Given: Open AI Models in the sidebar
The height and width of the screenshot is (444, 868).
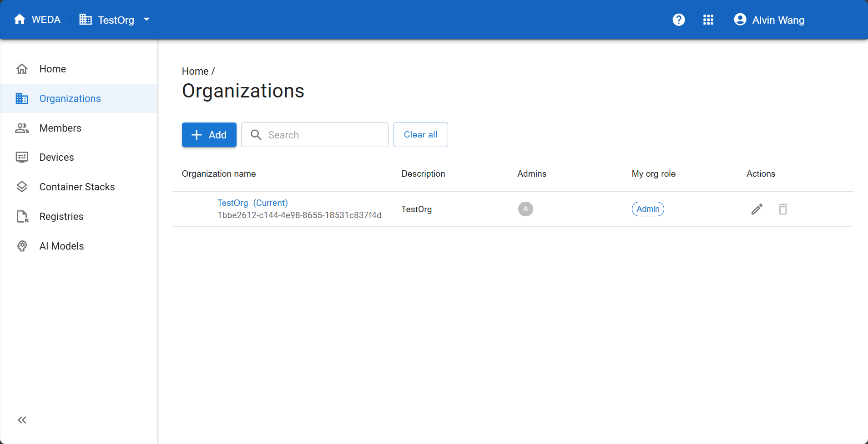Looking at the screenshot, I should (x=79, y=246).
